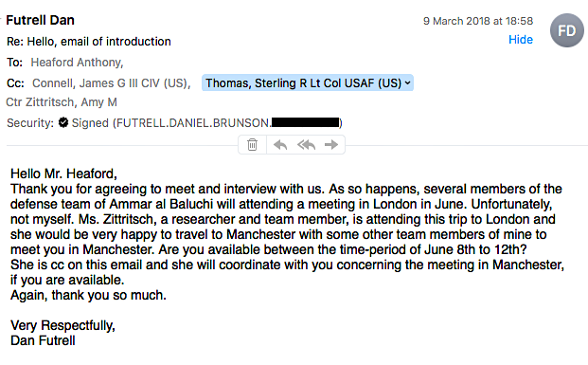Image resolution: width=588 pixels, height=365 pixels.
Task: Forward the message with the right arrow icon
Action: pyautogui.click(x=331, y=144)
